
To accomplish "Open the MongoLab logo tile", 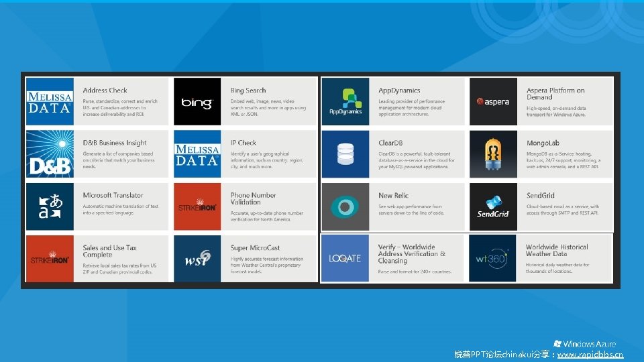I will click(x=493, y=154).
